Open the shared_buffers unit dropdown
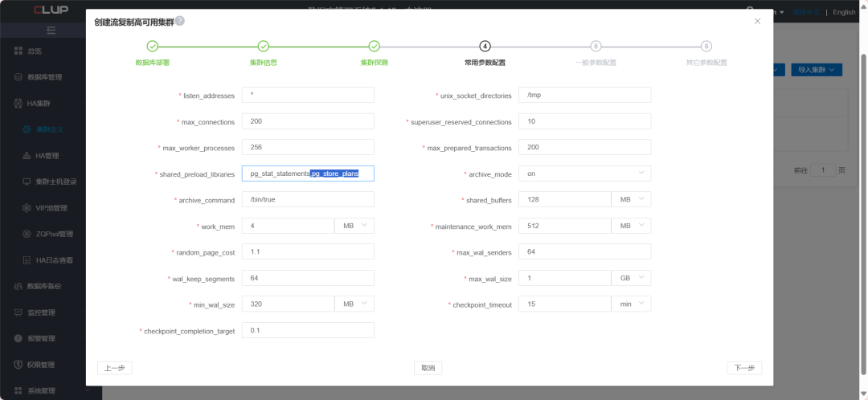Screen dimensions: 868x400 [x=631, y=199]
